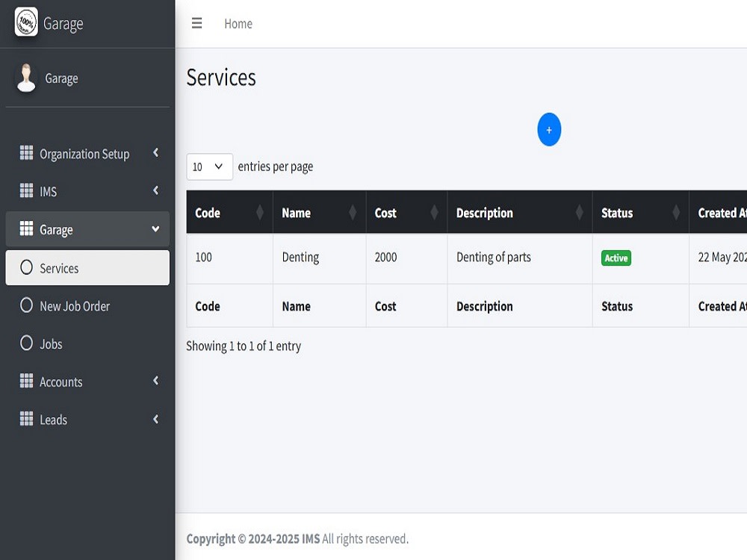Click the Active status badge

click(x=616, y=258)
